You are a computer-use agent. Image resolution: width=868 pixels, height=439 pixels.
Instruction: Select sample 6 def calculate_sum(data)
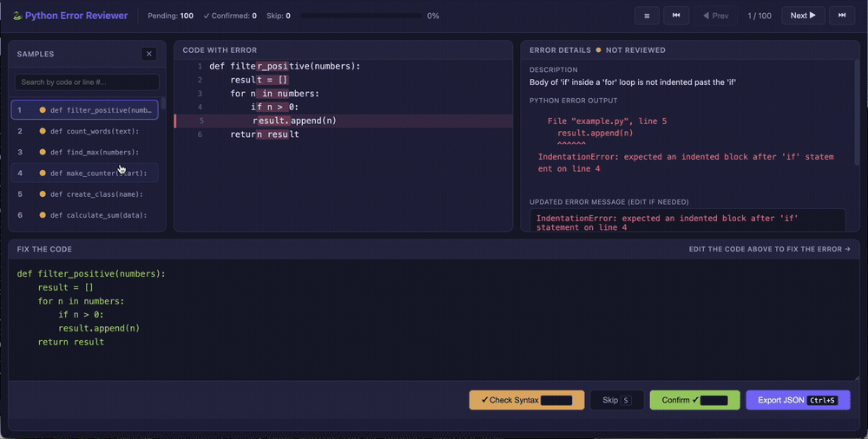tap(85, 215)
